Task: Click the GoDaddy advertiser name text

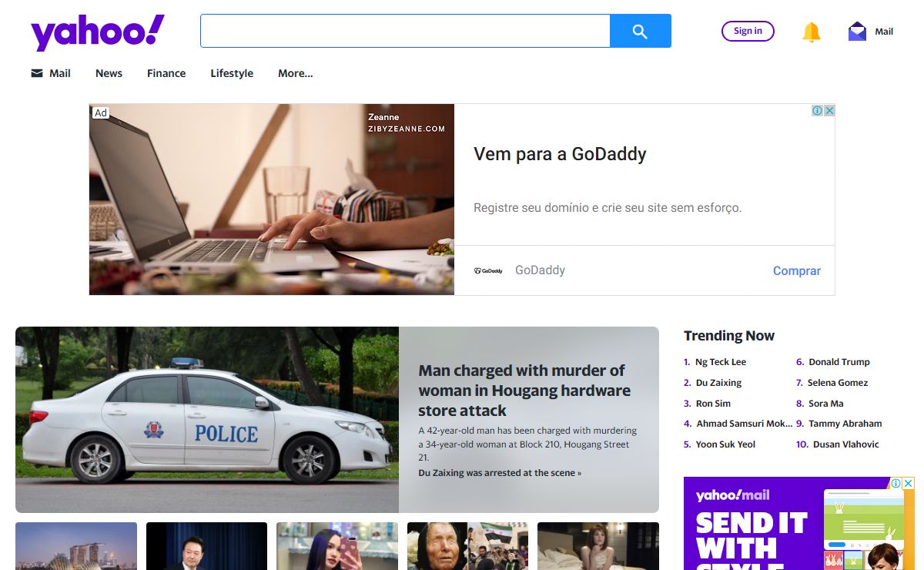Action: (540, 270)
